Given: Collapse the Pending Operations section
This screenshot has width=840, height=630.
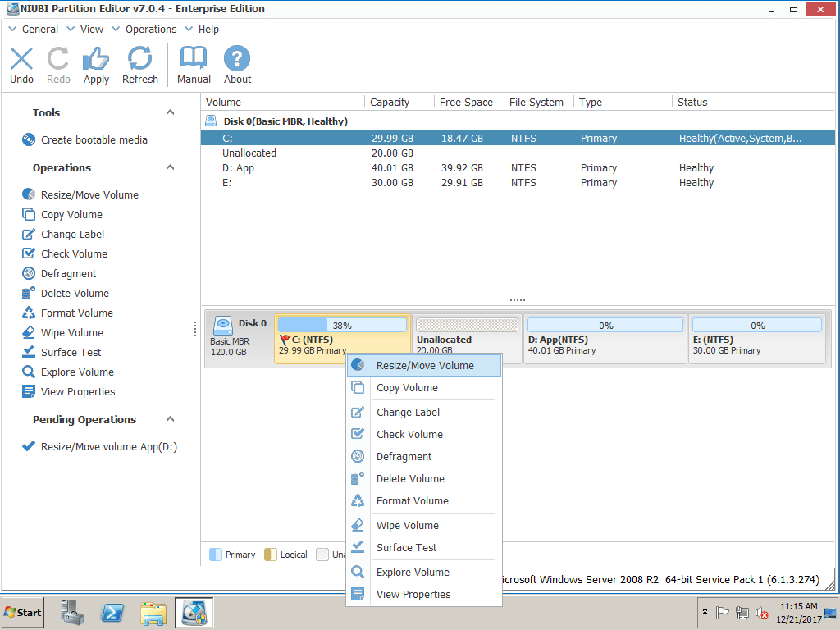Looking at the screenshot, I should pyautogui.click(x=170, y=419).
